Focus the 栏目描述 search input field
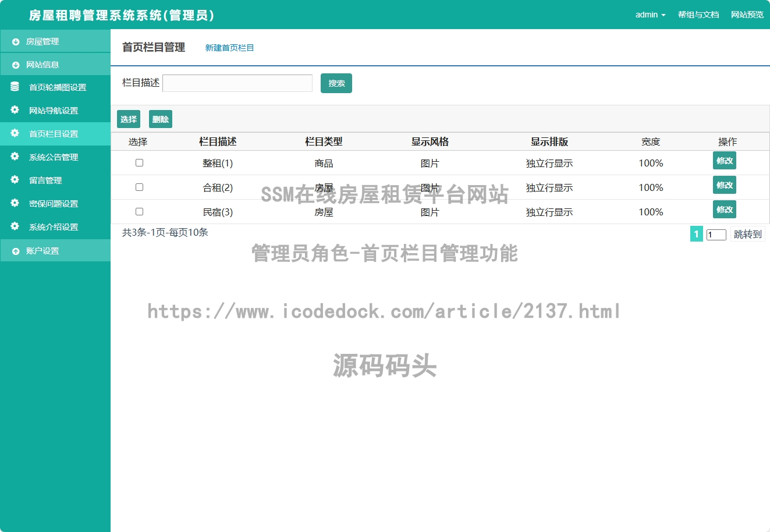This screenshot has width=770, height=532. point(237,83)
